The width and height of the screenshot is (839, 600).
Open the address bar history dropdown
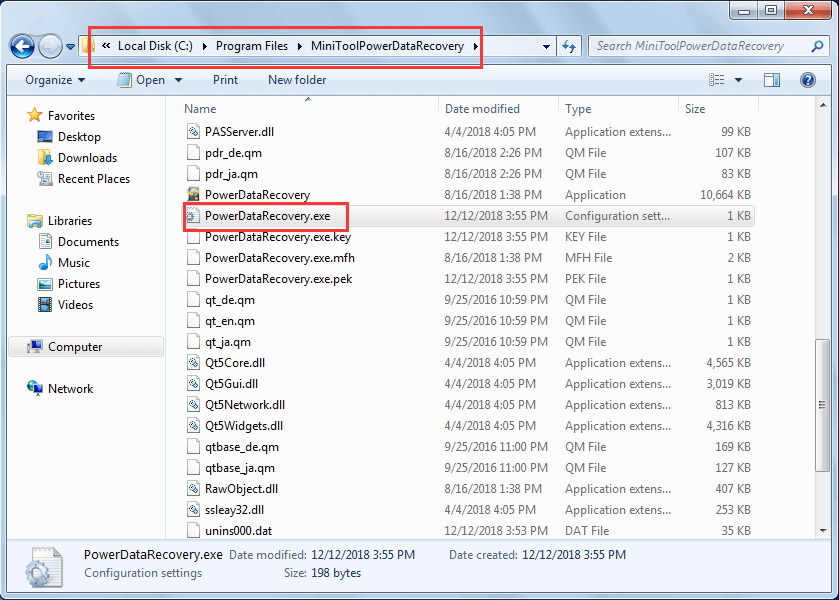[546, 47]
